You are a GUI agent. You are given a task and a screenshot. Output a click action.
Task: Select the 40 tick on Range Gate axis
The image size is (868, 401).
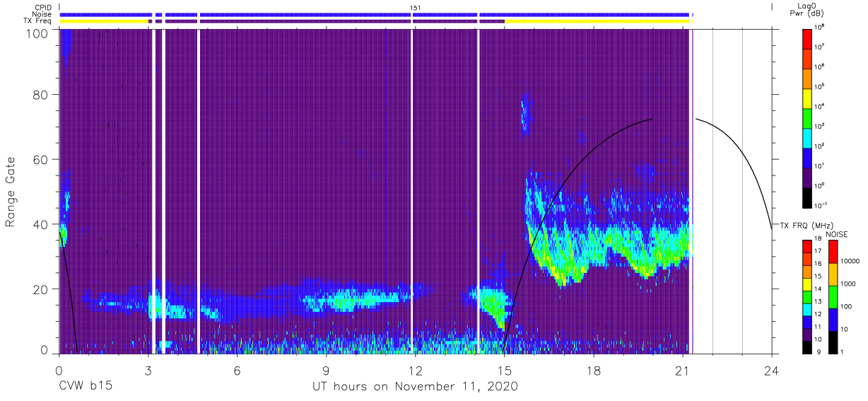pyautogui.click(x=41, y=224)
